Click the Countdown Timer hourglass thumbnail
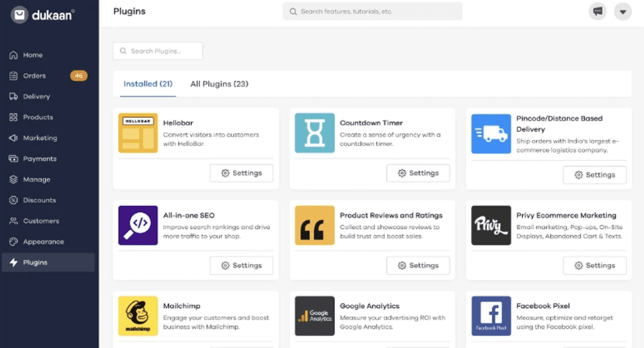Screen dimensions: 644x348 click(315, 133)
